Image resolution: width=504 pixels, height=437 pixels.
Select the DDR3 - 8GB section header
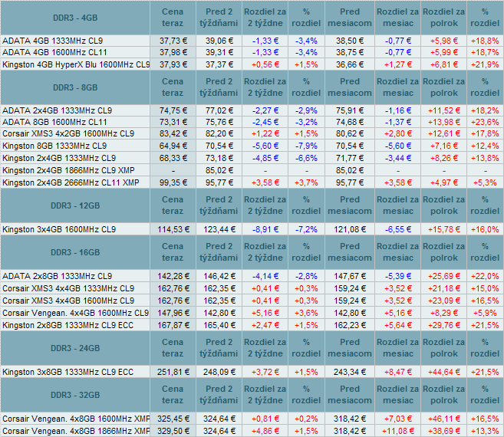pos(75,87)
